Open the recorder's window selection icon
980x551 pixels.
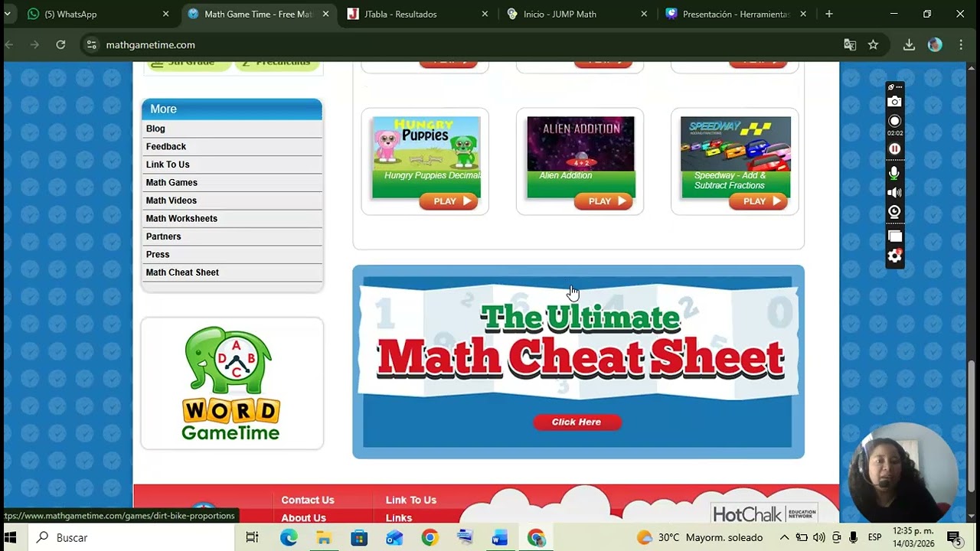point(894,236)
